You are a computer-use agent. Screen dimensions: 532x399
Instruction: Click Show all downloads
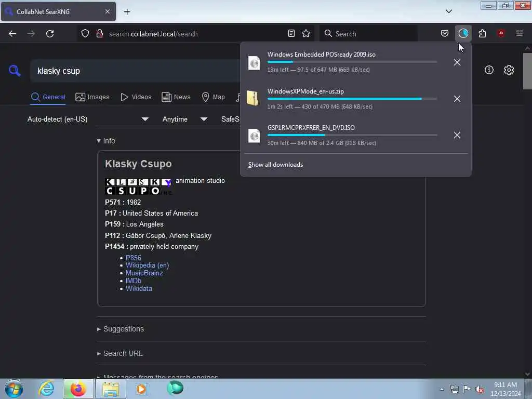coord(275,165)
